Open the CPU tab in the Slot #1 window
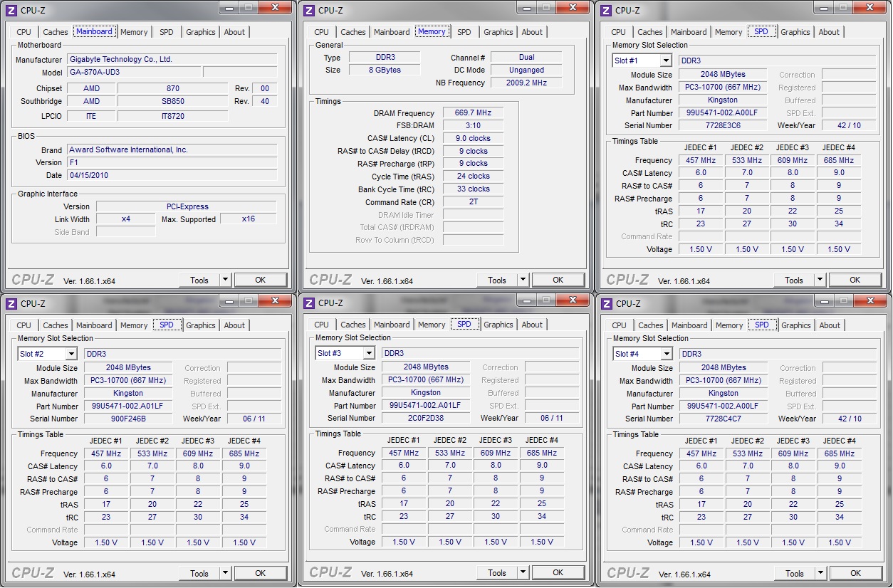The image size is (893, 588). (619, 32)
